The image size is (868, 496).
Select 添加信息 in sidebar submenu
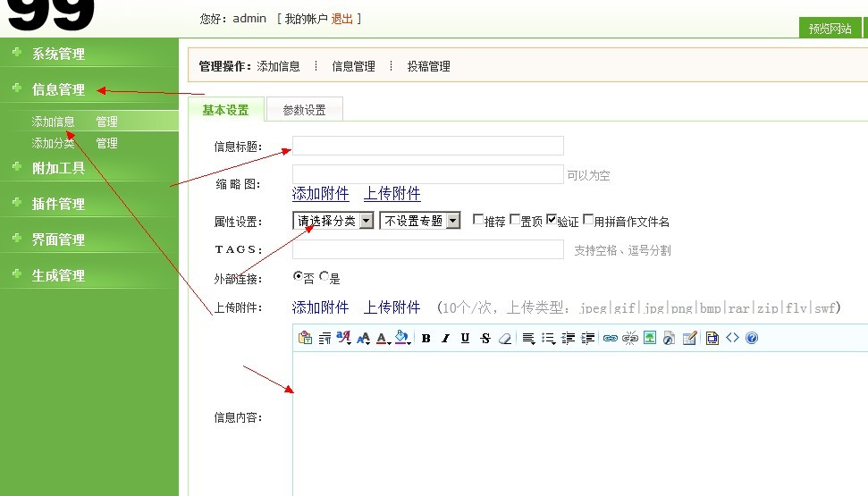pos(53,122)
